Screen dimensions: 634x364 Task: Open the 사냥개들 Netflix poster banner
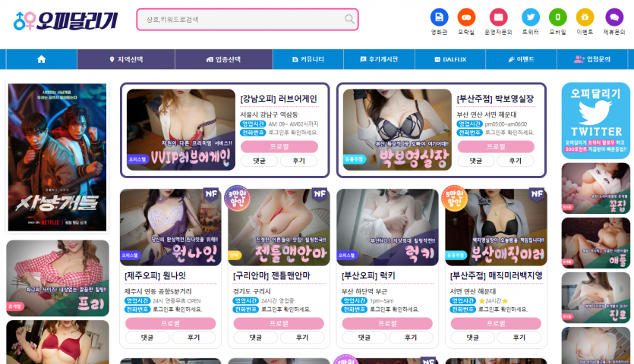(x=58, y=158)
